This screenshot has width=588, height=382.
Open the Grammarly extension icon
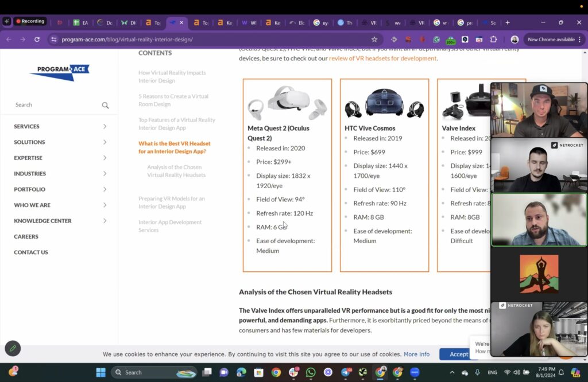[x=436, y=40]
